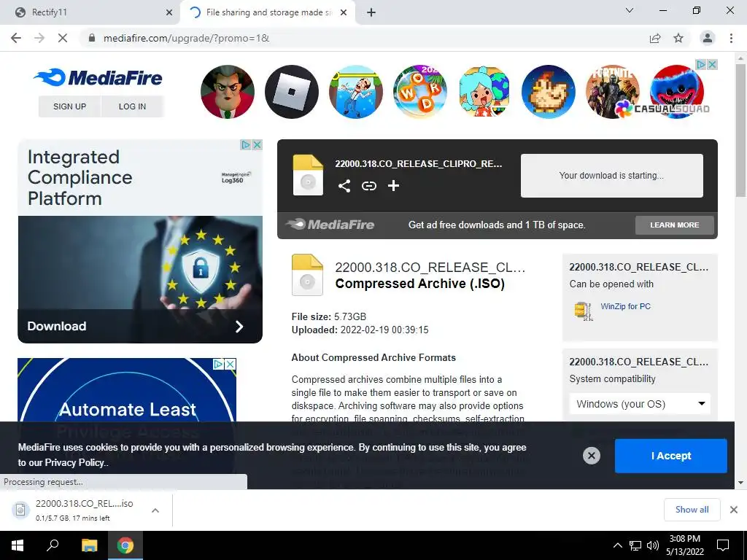
Task: Copy link using the chain link icon
Action: [x=368, y=186]
